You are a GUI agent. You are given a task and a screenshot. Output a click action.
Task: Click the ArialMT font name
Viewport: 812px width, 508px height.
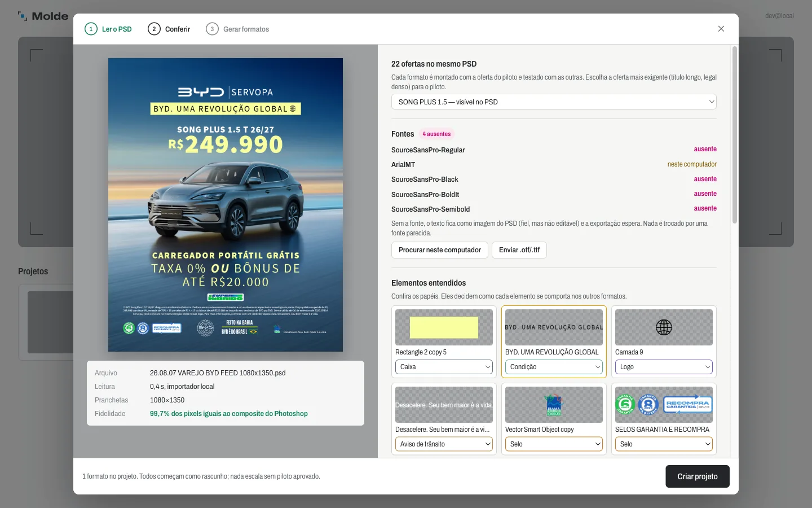403,165
